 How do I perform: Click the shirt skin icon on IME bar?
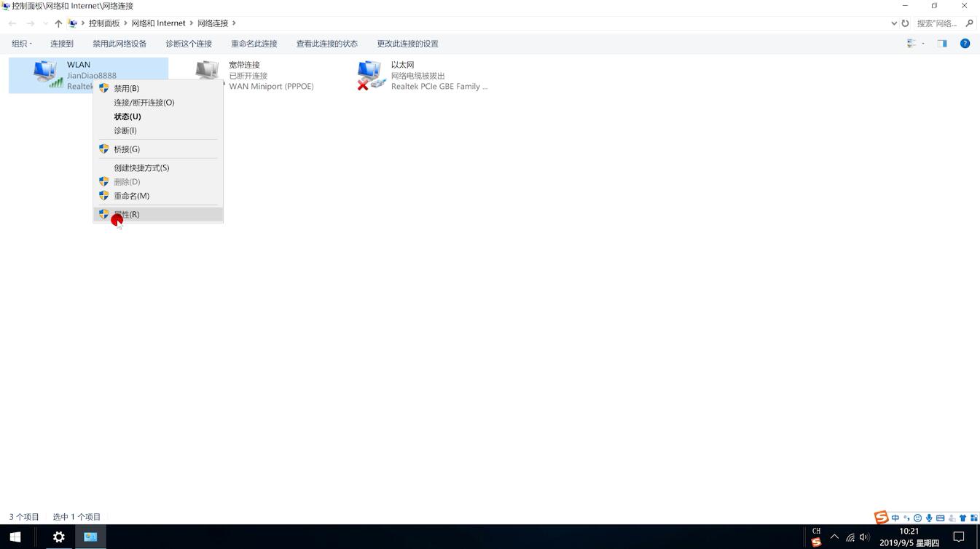tap(963, 518)
